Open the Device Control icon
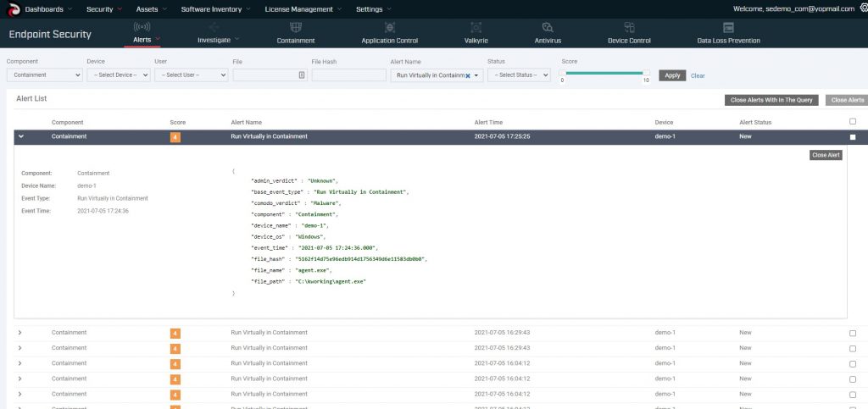Viewport: 868px width, 409px height. pyautogui.click(x=629, y=27)
